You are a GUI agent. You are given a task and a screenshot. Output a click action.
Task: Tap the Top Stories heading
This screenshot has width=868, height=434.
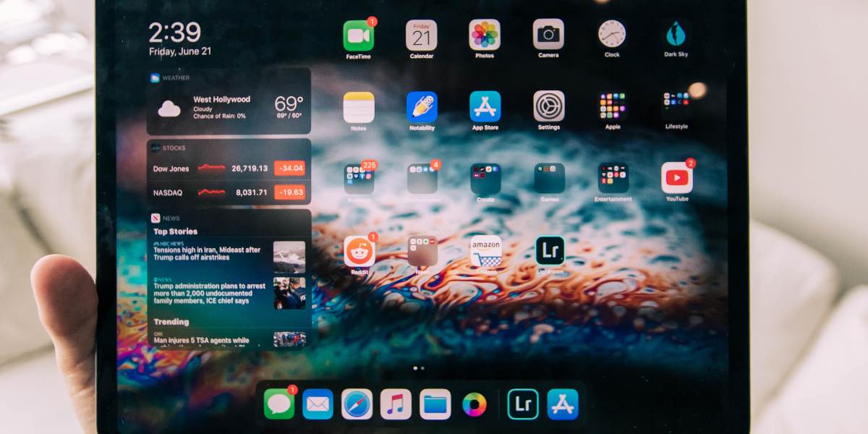[x=175, y=231]
